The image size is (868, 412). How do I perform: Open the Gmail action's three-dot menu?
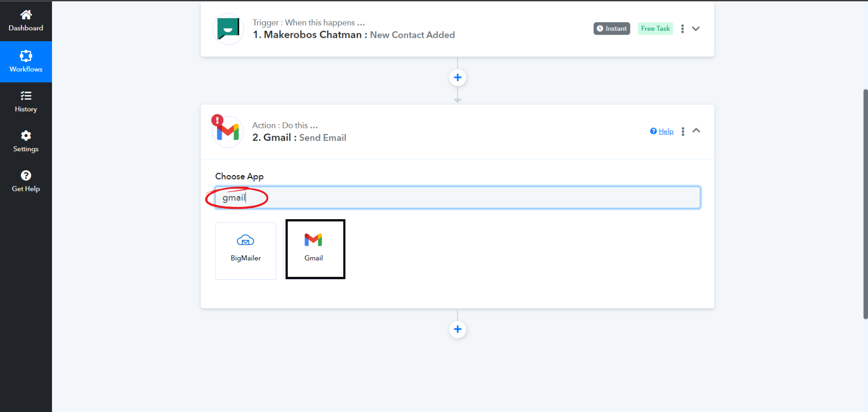tap(683, 131)
